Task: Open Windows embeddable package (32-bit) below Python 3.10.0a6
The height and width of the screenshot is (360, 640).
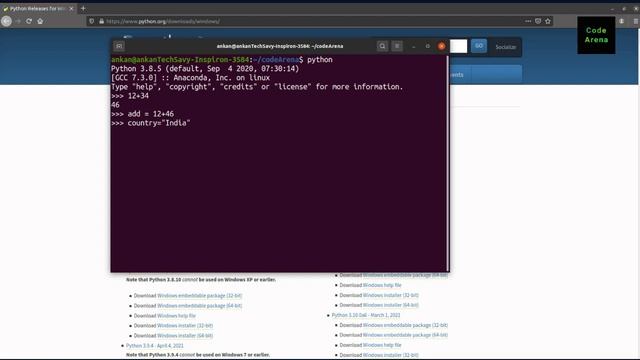Action: (405, 325)
